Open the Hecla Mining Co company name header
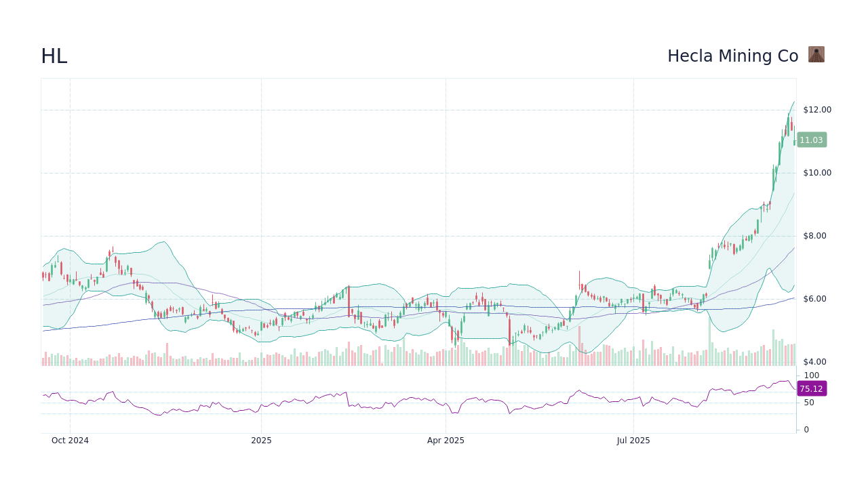 coord(733,56)
